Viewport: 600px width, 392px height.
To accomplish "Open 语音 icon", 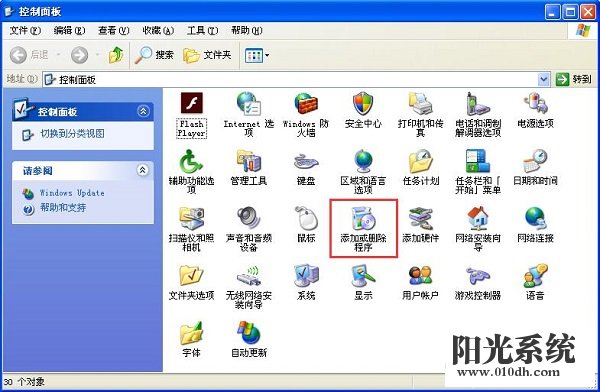I will click(x=535, y=276).
